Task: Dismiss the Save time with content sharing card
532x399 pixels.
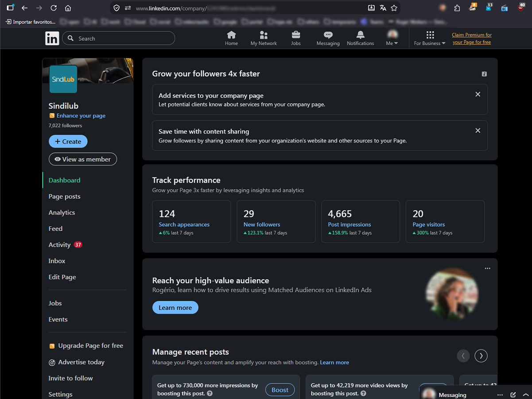Action: 478,131
